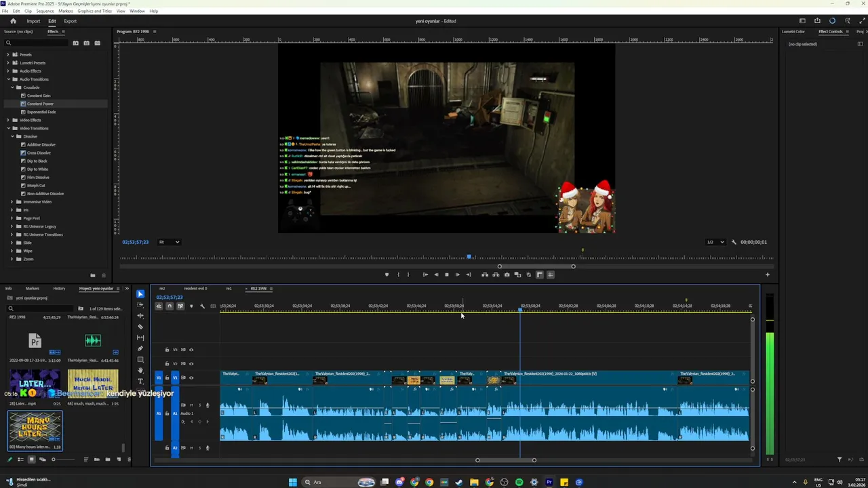The image size is (868, 488).
Task: Select the Track Select Forward tool
Action: point(140,305)
